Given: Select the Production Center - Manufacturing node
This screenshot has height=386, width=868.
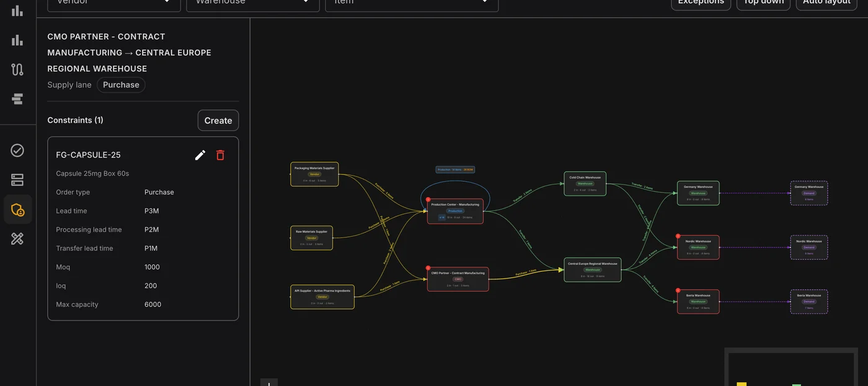Looking at the screenshot, I should pos(455,211).
